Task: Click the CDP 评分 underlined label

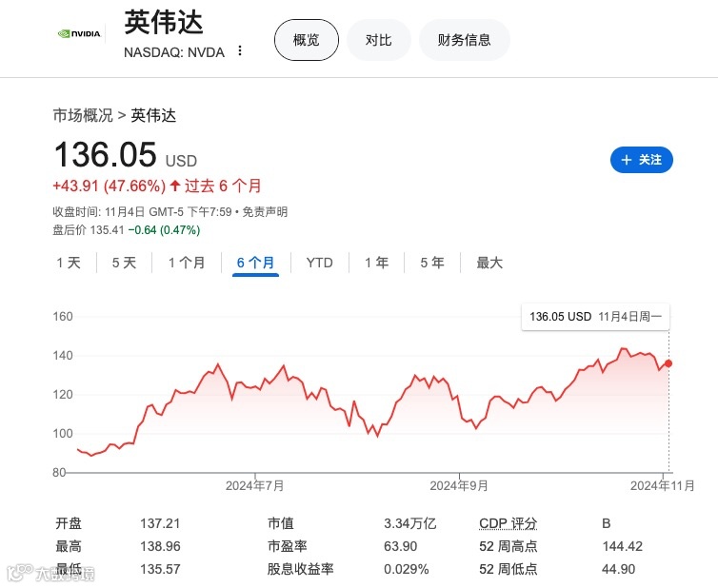Action: 508,523
